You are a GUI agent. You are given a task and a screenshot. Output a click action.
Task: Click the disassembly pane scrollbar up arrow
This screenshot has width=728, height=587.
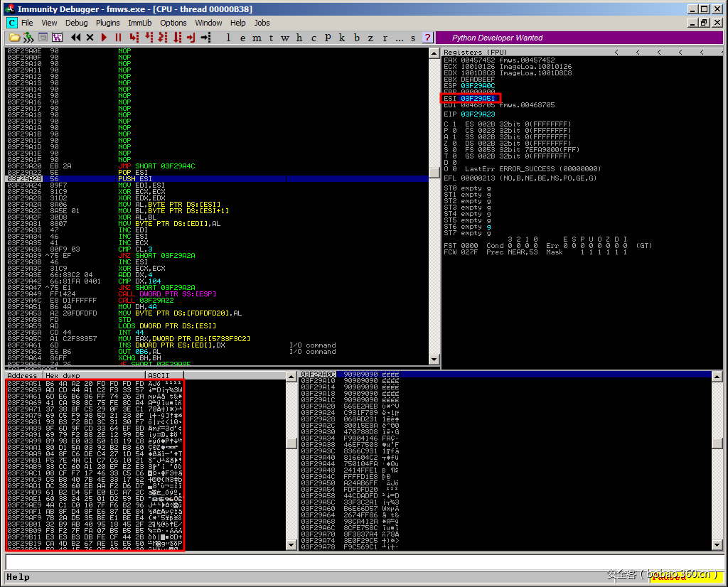[434, 53]
